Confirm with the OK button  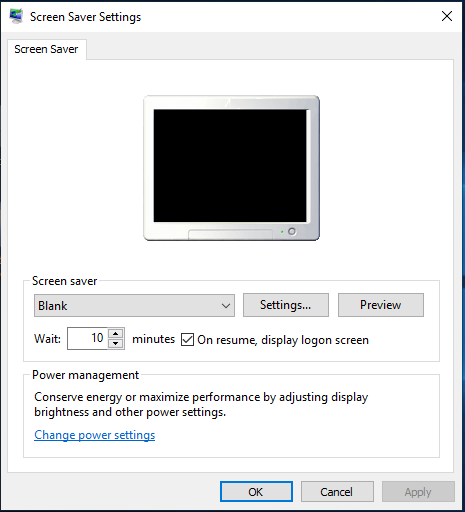coord(256,492)
